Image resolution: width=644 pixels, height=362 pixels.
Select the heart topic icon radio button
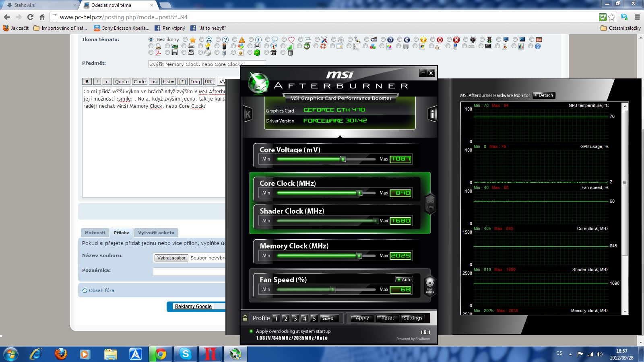(284, 39)
